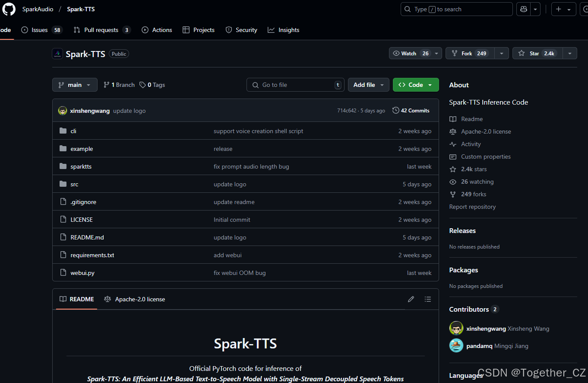The image size is (588, 383).
Task: Open the Packages section heading
Action: 463,270
